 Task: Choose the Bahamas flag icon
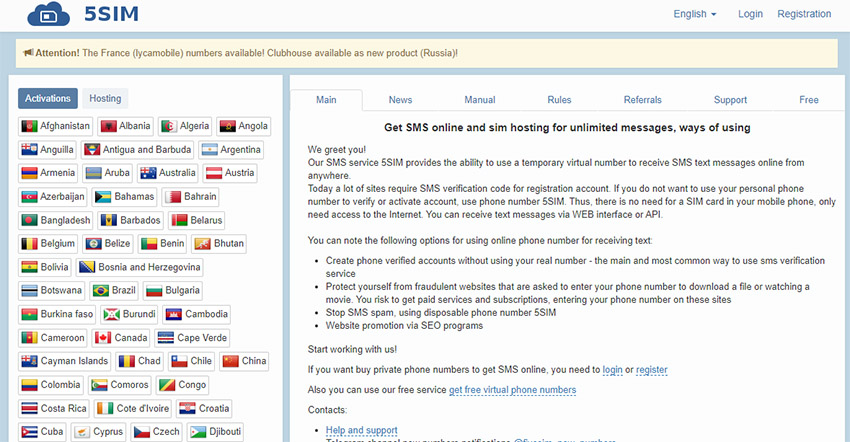(x=103, y=197)
